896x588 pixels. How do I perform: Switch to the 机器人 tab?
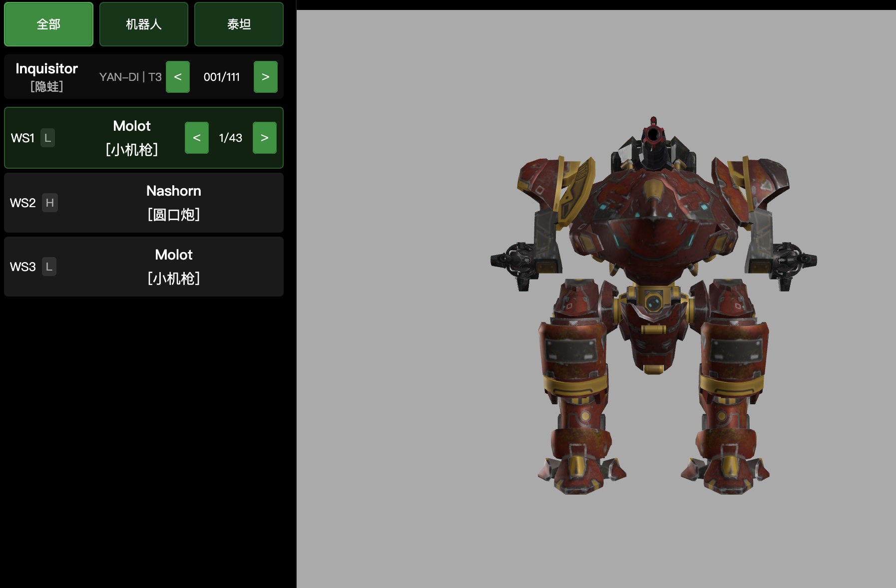[144, 24]
